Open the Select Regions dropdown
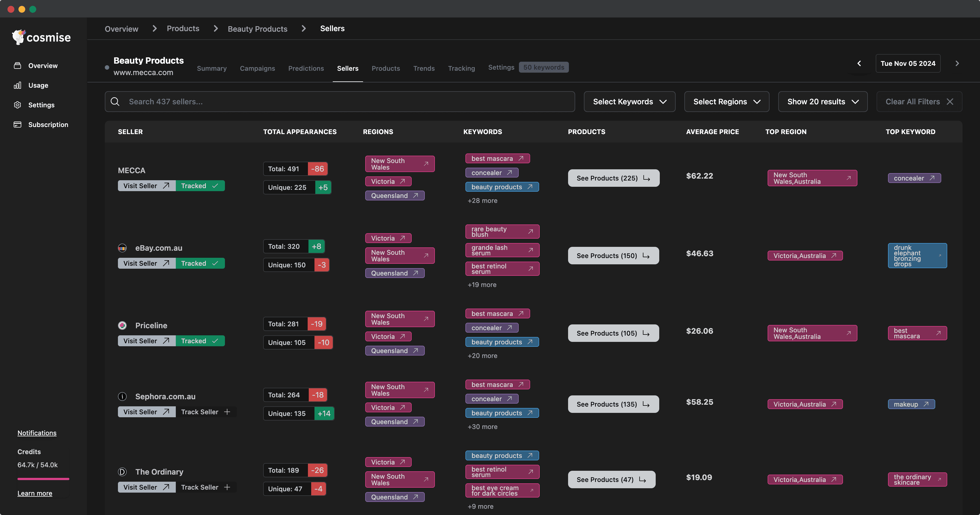This screenshot has width=980, height=515. (727, 101)
